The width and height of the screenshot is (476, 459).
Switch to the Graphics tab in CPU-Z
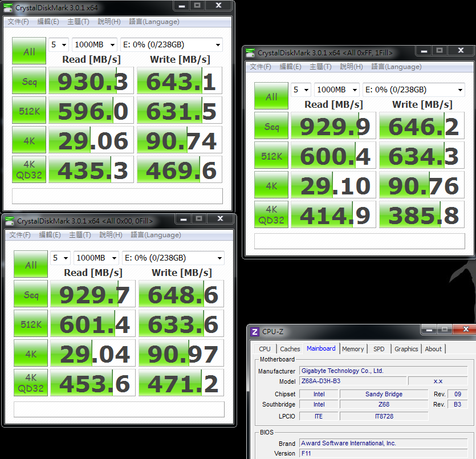[406, 349]
